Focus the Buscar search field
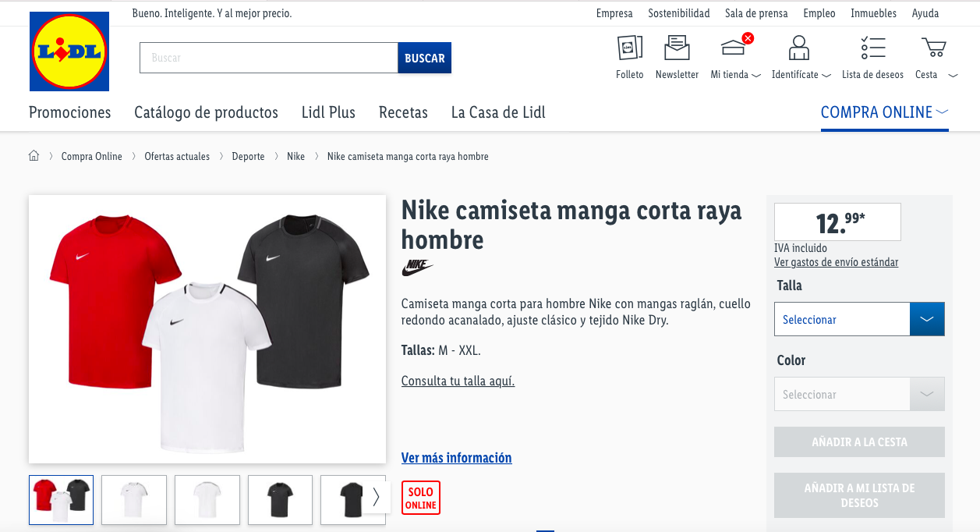 [x=268, y=58]
